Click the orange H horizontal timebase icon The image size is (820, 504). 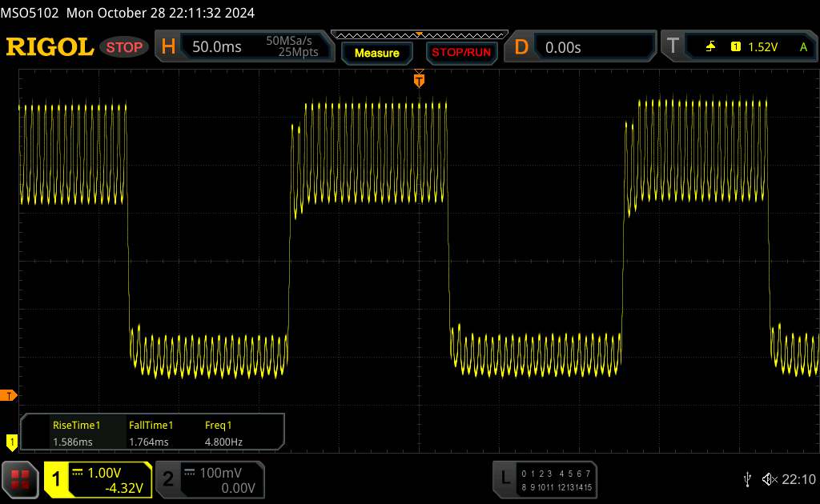[x=168, y=47]
